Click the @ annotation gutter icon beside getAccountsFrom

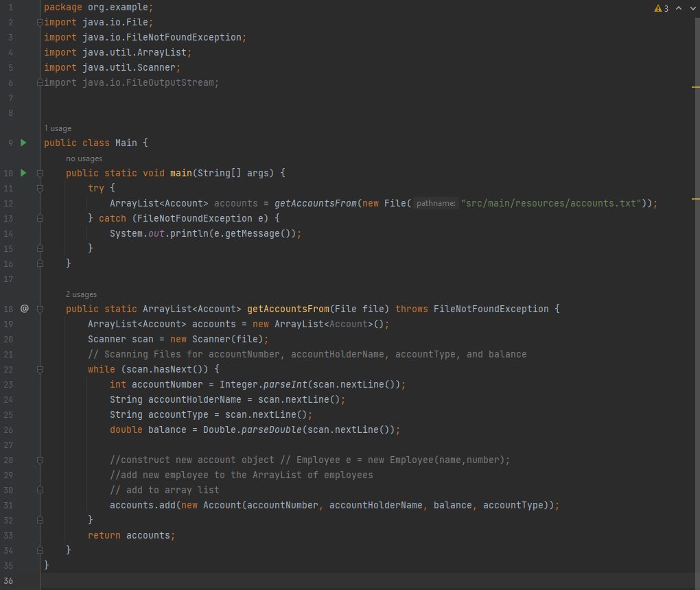[x=24, y=309]
